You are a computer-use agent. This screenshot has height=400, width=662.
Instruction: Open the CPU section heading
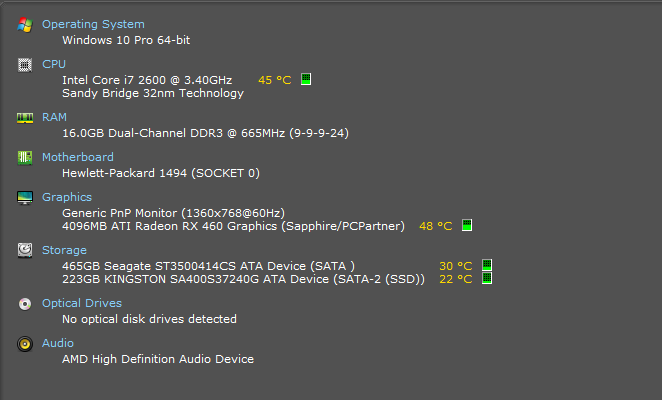tap(54, 64)
